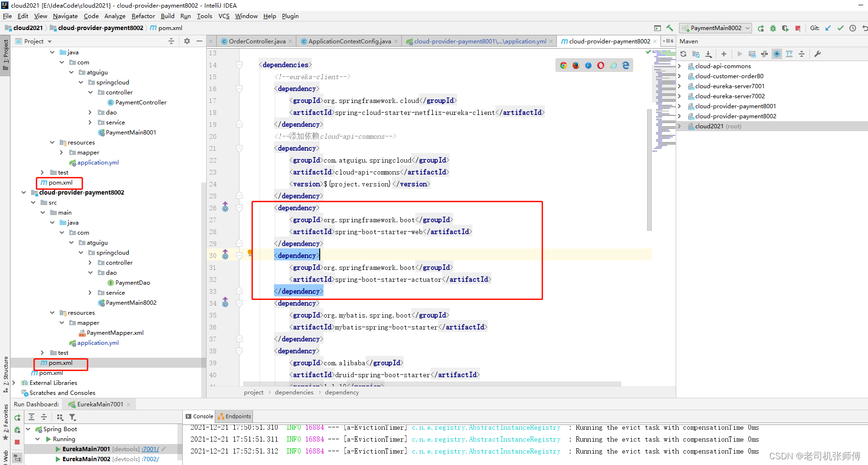Open the VCS menu
The width and height of the screenshot is (868, 465).
tap(224, 16)
